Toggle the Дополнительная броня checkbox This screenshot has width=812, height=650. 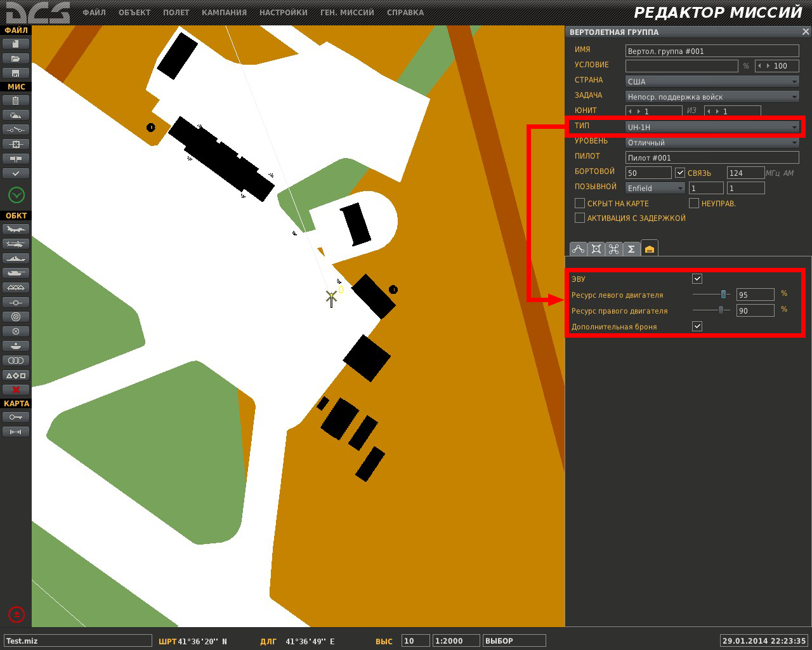(697, 326)
